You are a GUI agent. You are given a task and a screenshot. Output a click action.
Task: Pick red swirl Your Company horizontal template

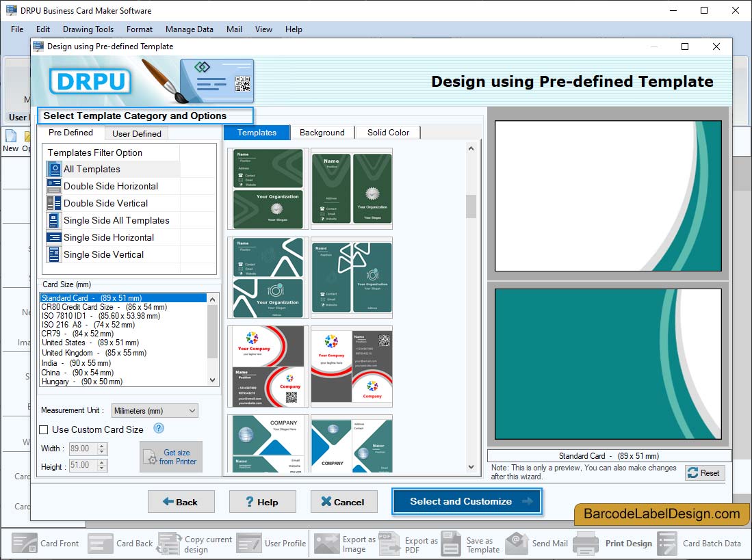click(268, 366)
